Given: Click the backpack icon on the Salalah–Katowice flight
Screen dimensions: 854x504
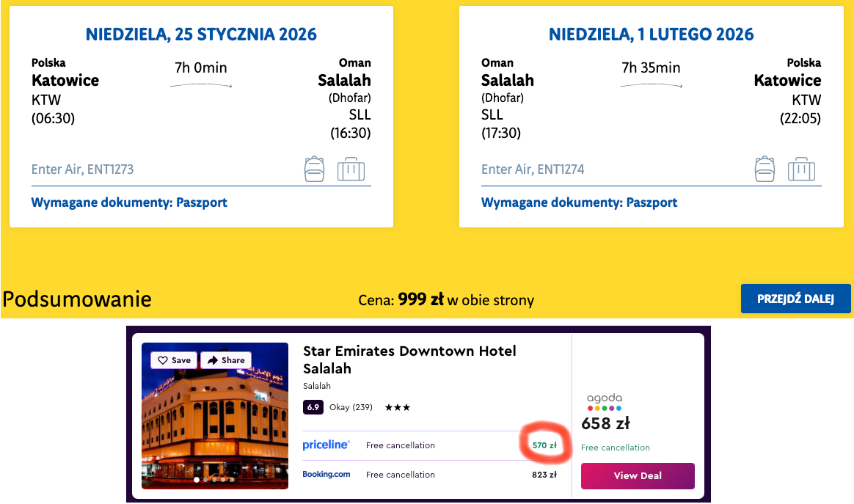Looking at the screenshot, I should tap(764, 169).
